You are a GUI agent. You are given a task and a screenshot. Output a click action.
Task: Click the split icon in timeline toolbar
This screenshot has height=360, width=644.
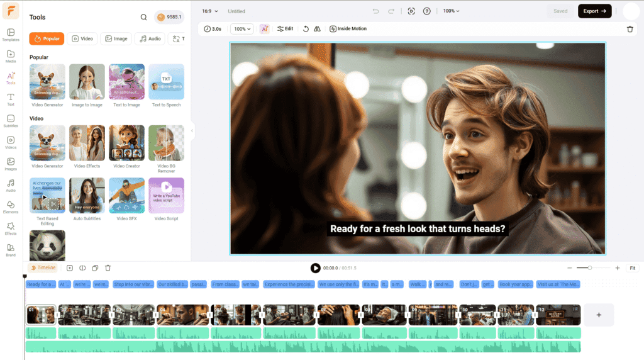click(82, 268)
